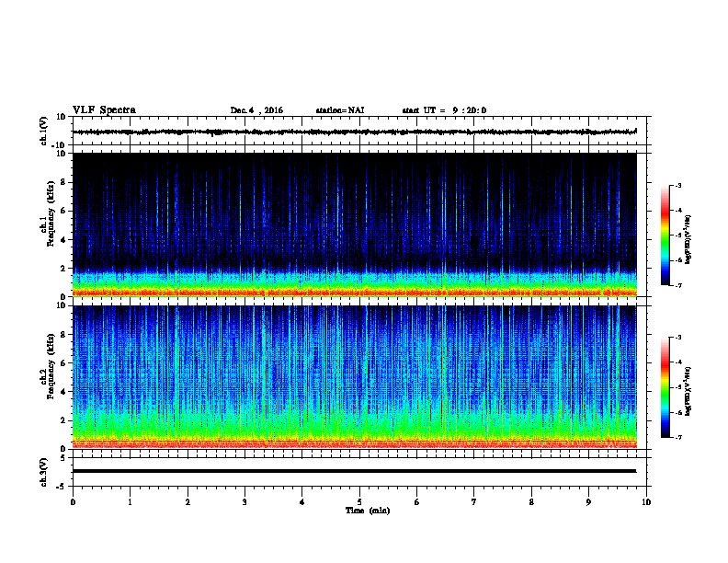The width and height of the screenshot is (728, 563).
Task: Click the time axis end label "10"
Action: tap(646, 502)
